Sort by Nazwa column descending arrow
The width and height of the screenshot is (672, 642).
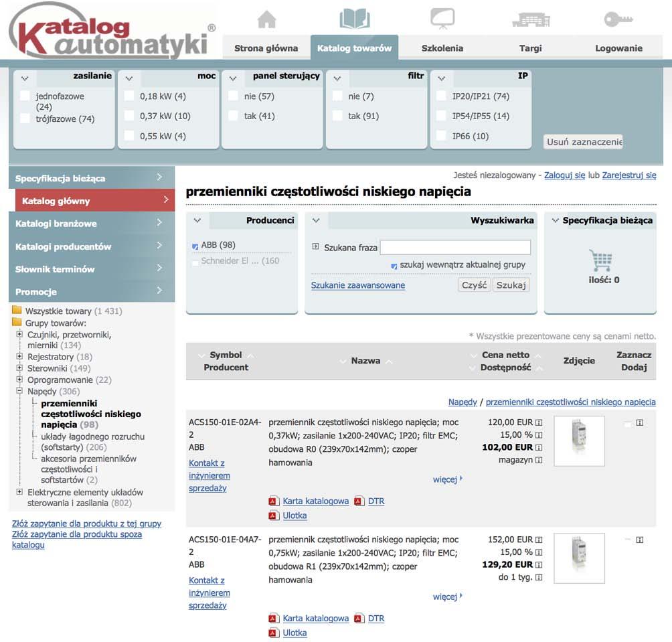click(x=343, y=362)
